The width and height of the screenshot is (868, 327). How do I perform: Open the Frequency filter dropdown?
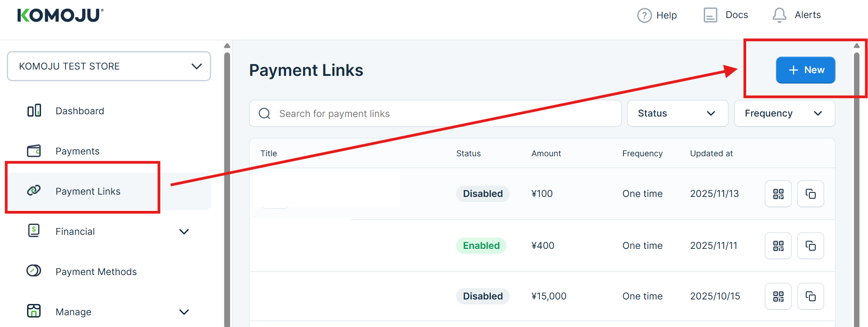point(784,113)
